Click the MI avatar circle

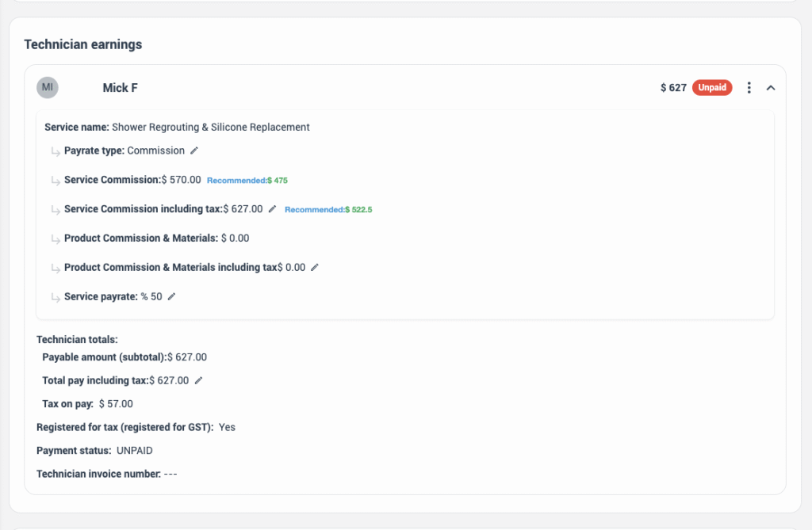(48, 88)
